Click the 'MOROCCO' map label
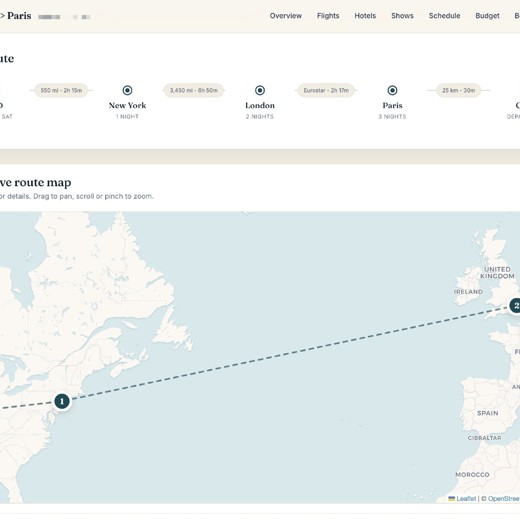The height and width of the screenshot is (520, 520). tap(472, 474)
